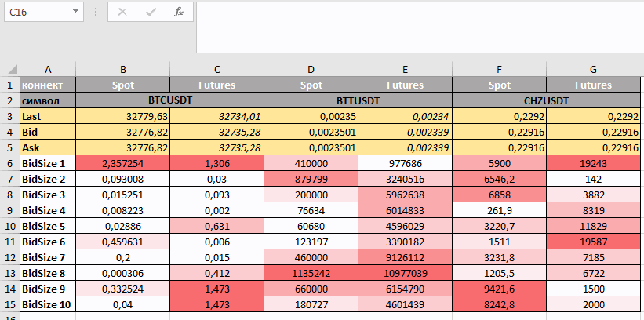Select row 15 header
The width and height of the screenshot is (644, 320).
click(10, 304)
